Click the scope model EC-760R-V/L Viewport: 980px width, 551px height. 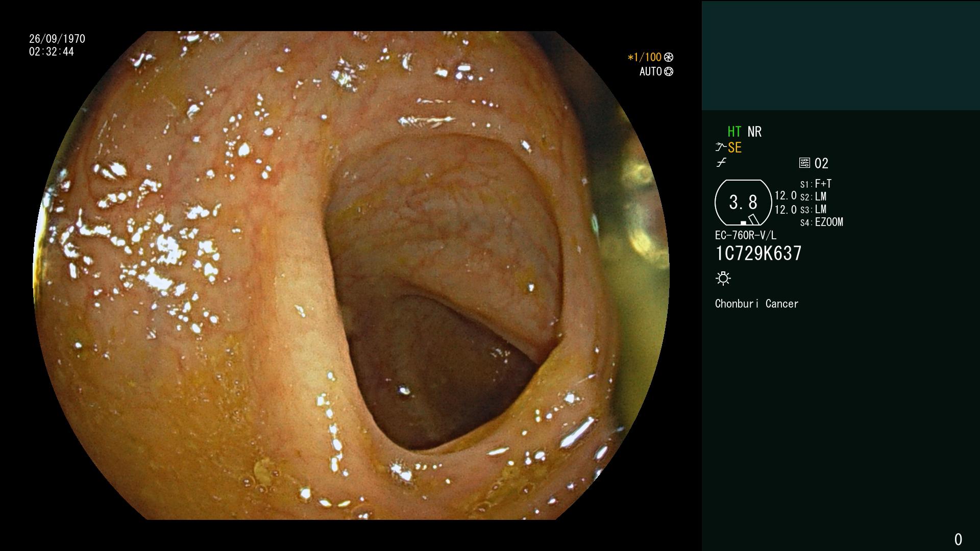(746, 235)
